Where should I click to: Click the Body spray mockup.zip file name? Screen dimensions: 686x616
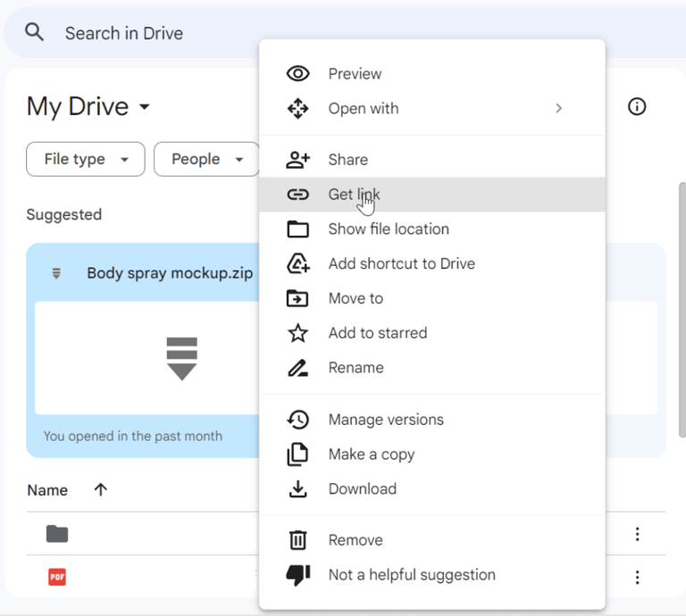click(170, 273)
